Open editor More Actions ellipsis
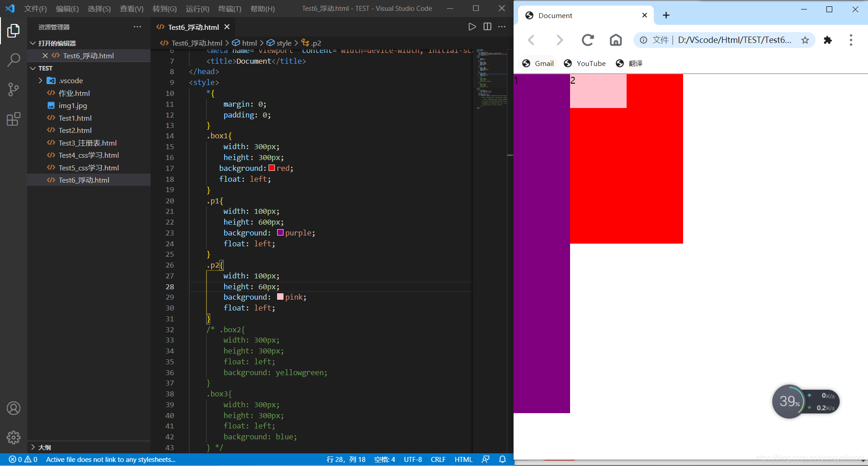Image resolution: width=868 pixels, height=466 pixels. click(x=502, y=27)
